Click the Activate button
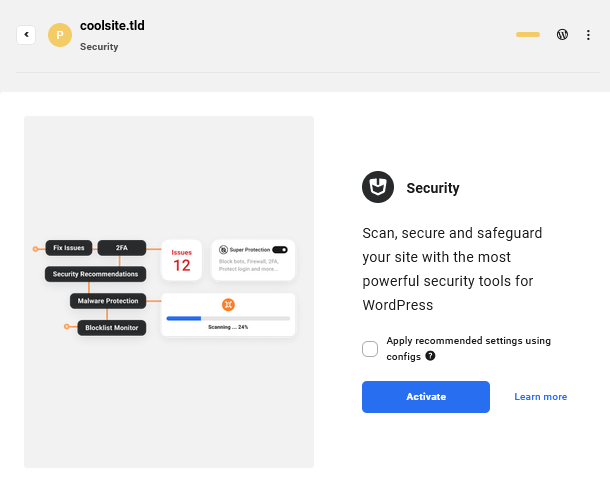 click(426, 397)
